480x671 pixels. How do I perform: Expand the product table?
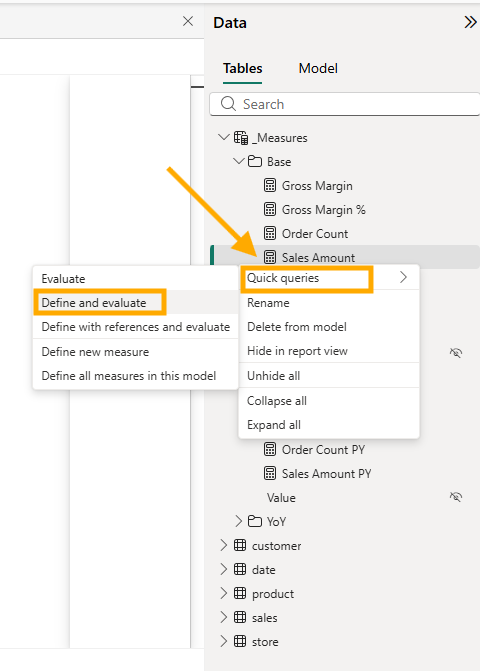click(x=223, y=593)
